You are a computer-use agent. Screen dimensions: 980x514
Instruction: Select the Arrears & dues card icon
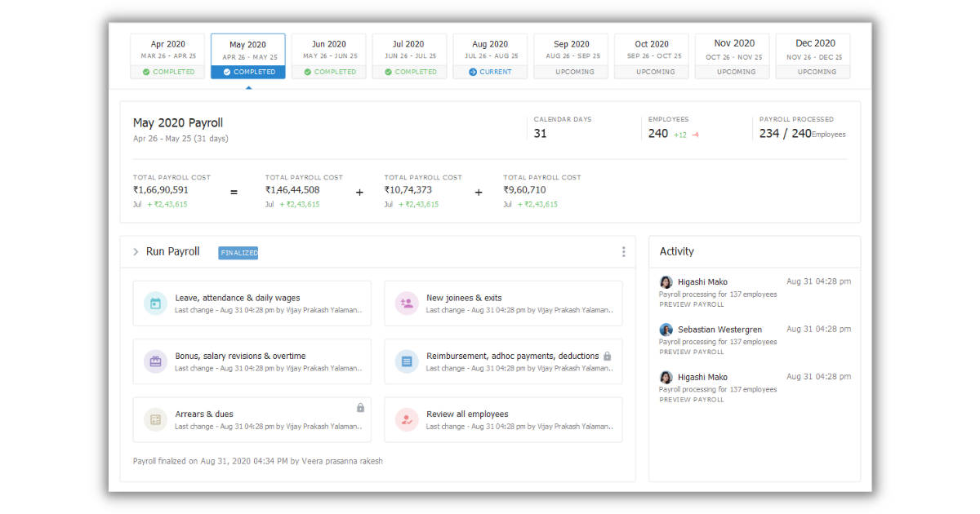click(x=155, y=419)
